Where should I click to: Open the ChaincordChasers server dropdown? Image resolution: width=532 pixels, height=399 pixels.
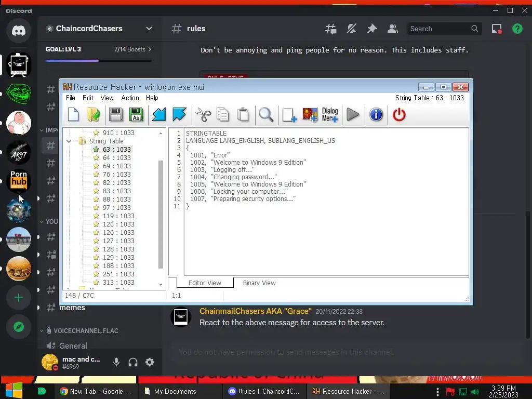point(149,29)
